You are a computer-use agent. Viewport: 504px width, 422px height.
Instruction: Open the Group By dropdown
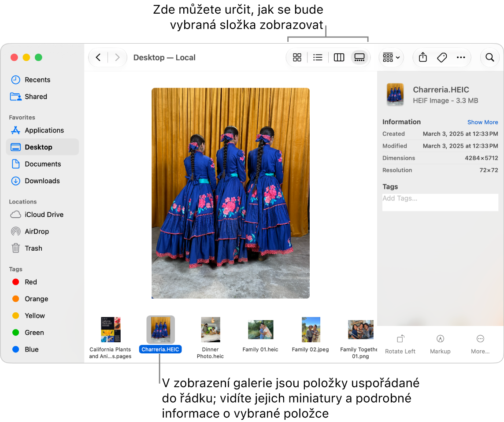tap(391, 58)
